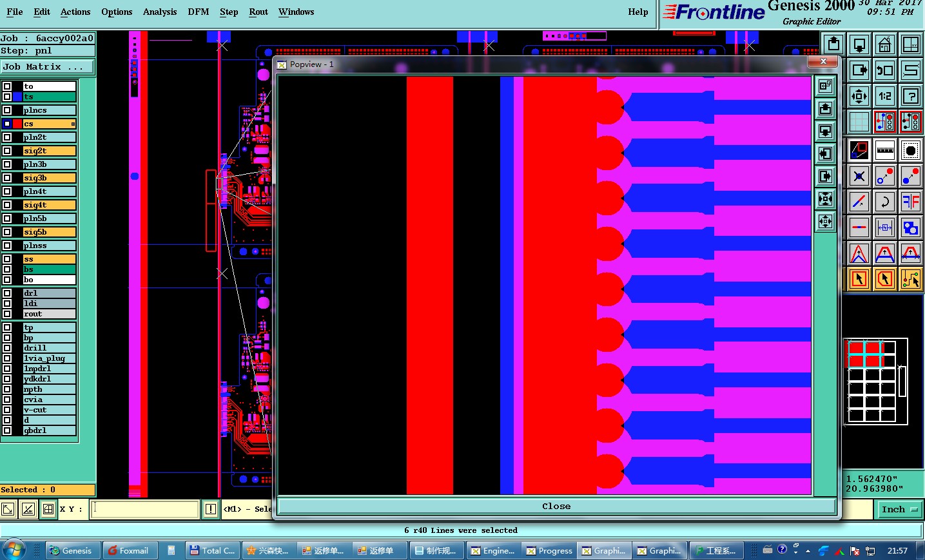The height and width of the screenshot is (560, 925).
Task: Click Close button of Popview window
Action: 556,507
